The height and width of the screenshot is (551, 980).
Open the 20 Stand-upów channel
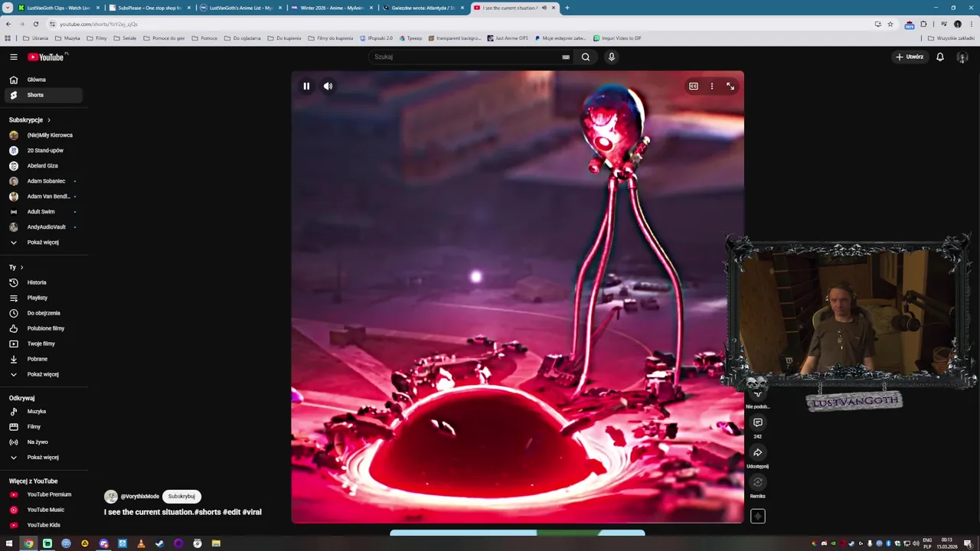[44, 151]
